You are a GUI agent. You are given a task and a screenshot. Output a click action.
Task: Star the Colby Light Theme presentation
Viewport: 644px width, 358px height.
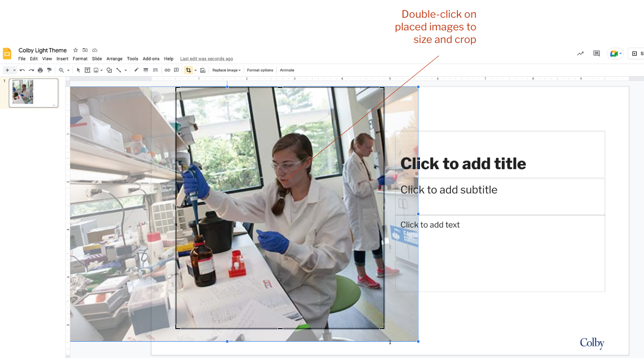(x=75, y=50)
